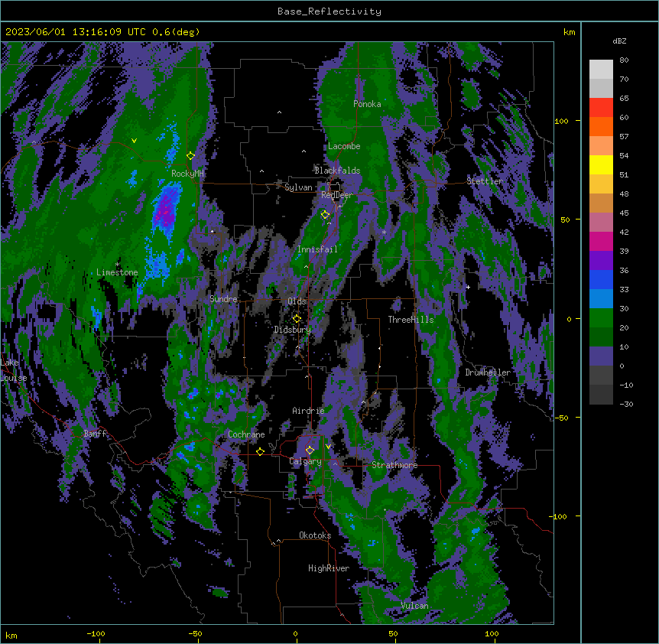
Task: Select the yellow 51-54 dBZ legend swatch
Action: (601, 164)
